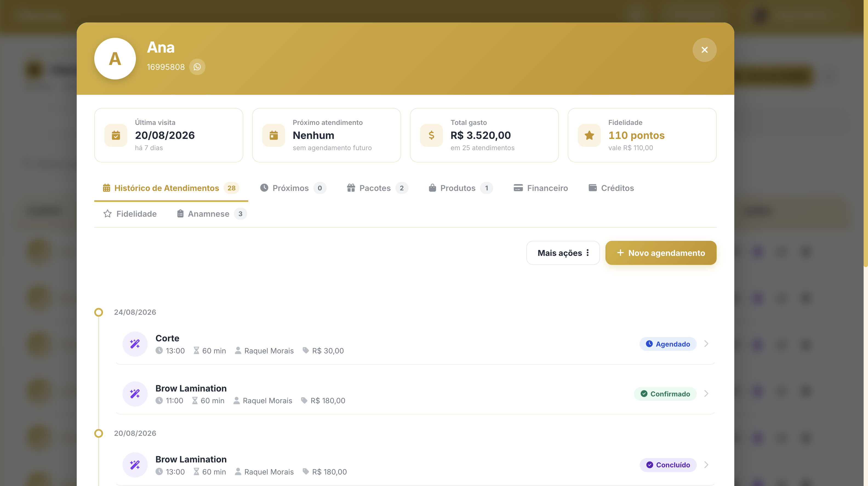
Task: Click the 110 pontos loyalty value
Action: click(x=636, y=135)
